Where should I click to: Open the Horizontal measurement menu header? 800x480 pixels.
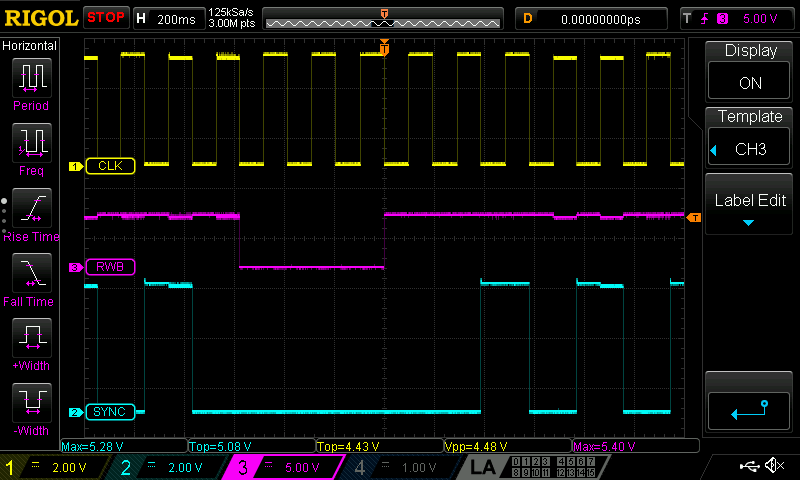point(30,46)
